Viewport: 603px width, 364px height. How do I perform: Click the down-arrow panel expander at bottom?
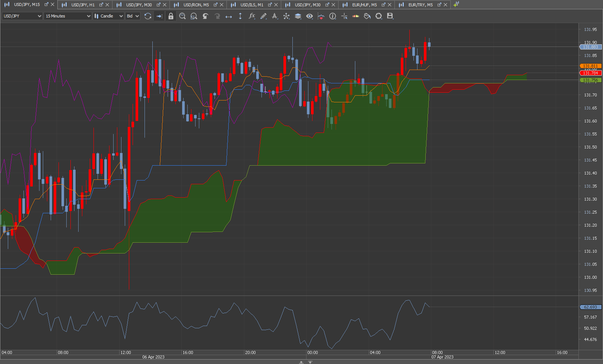point(310,362)
